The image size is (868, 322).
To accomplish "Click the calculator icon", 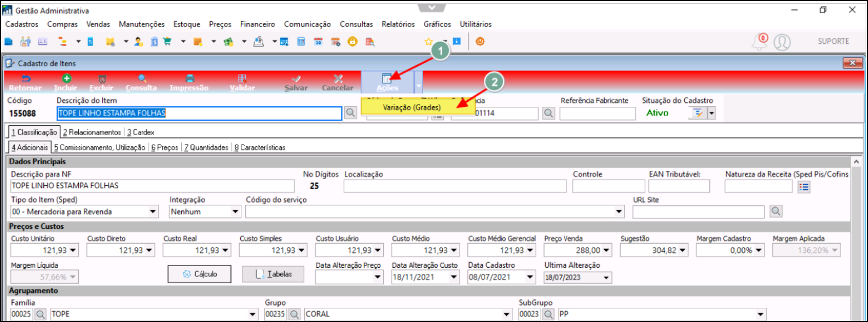I will tap(301, 41).
